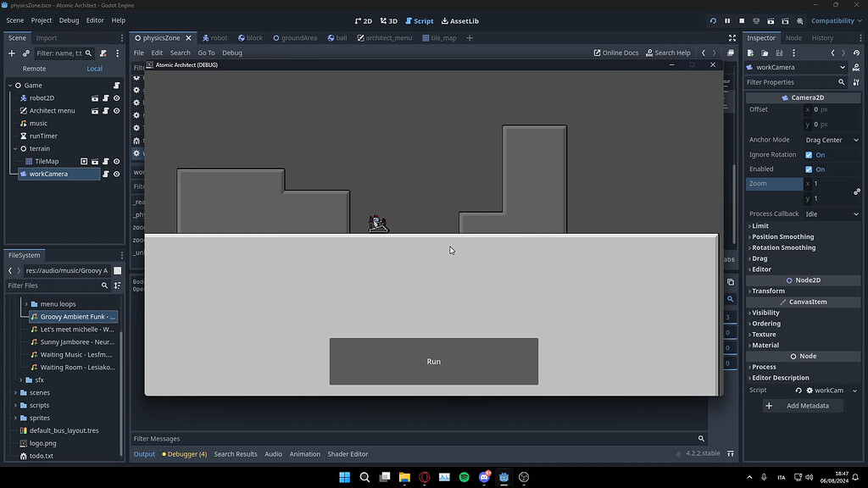Screen dimensions: 868x488
Task: Run the project with the play icon
Action: pyautogui.click(x=713, y=21)
